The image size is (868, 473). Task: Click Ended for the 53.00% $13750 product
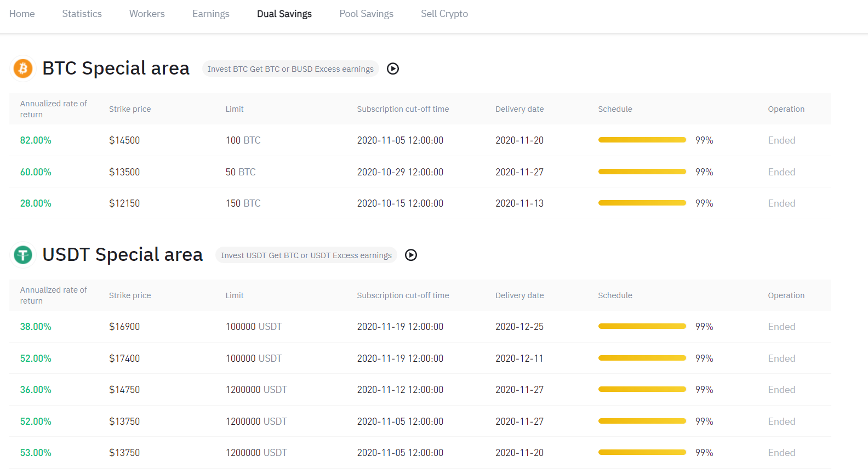tap(781, 453)
